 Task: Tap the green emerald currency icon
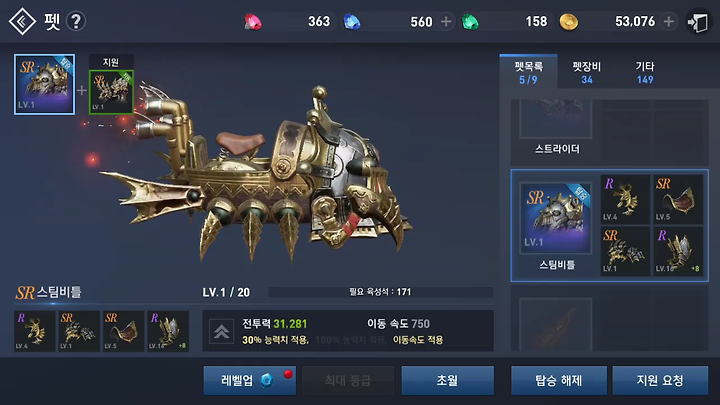(470, 22)
